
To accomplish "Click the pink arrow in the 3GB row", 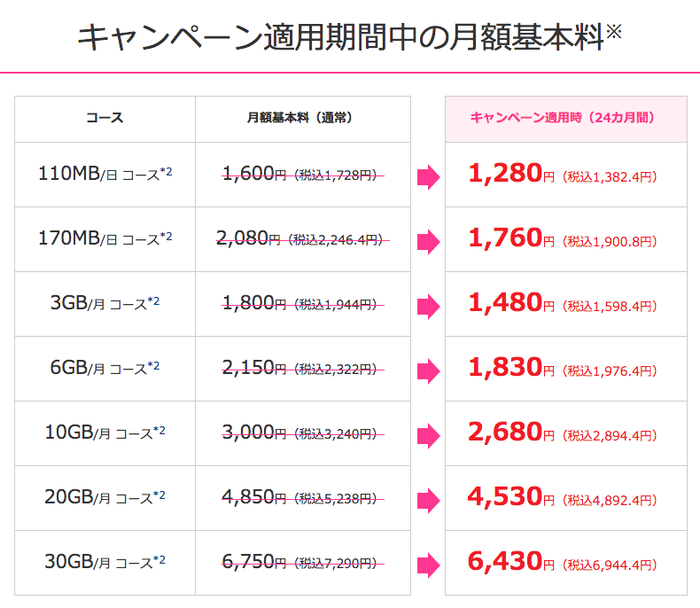I will (429, 307).
